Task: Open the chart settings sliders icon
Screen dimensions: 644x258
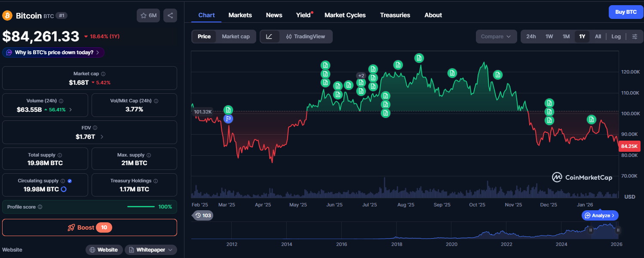Action: click(635, 37)
